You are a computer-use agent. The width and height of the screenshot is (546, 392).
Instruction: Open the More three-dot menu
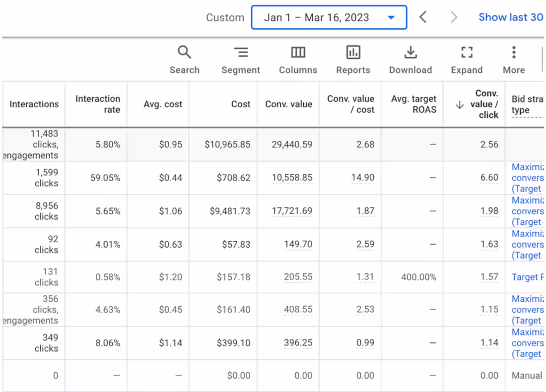[x=514, y=60]
